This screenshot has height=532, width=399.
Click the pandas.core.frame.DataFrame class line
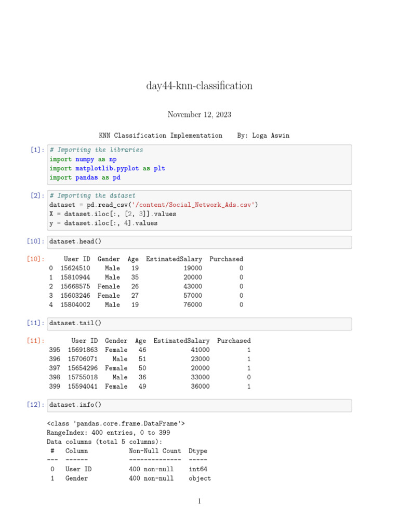pos(116,424)
